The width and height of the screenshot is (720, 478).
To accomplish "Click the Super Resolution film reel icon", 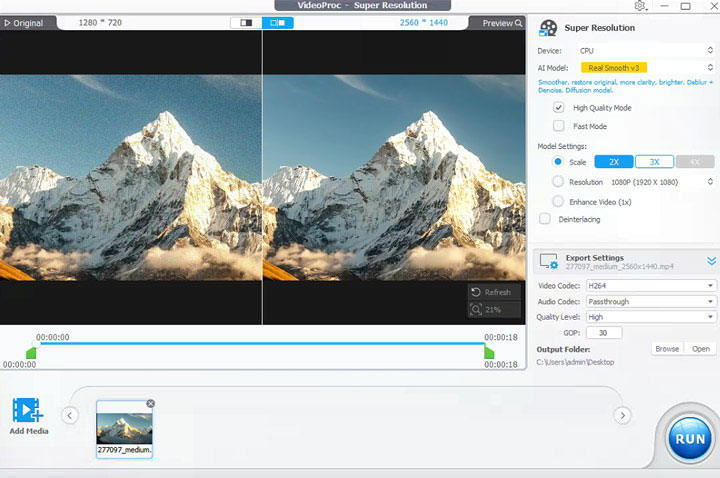I will (x=548, y=28).
